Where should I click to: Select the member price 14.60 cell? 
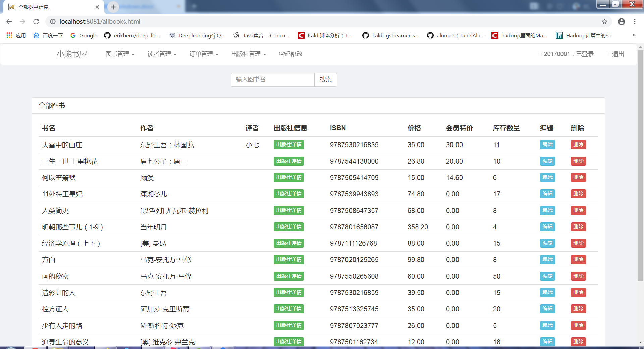coord(454,178)
